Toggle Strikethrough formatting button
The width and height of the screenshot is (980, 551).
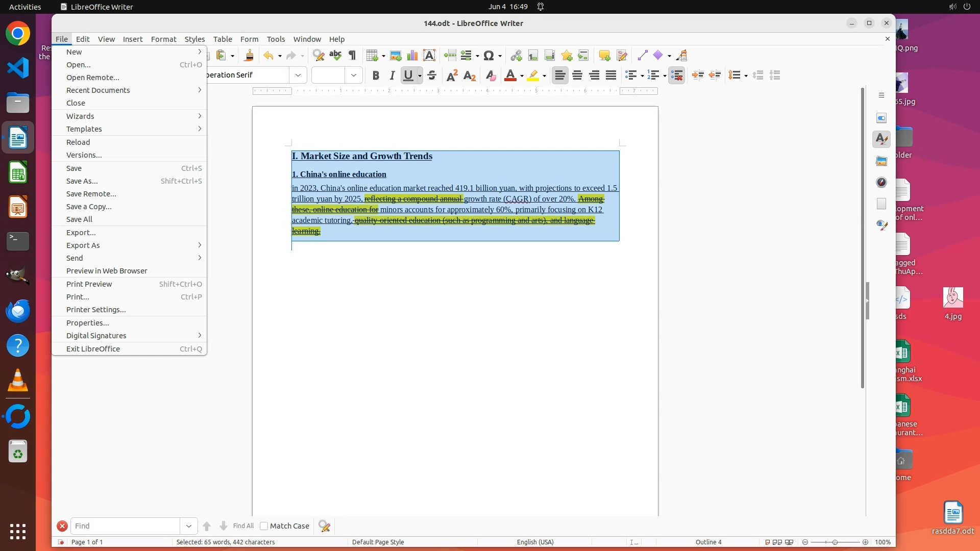[432, 76]
